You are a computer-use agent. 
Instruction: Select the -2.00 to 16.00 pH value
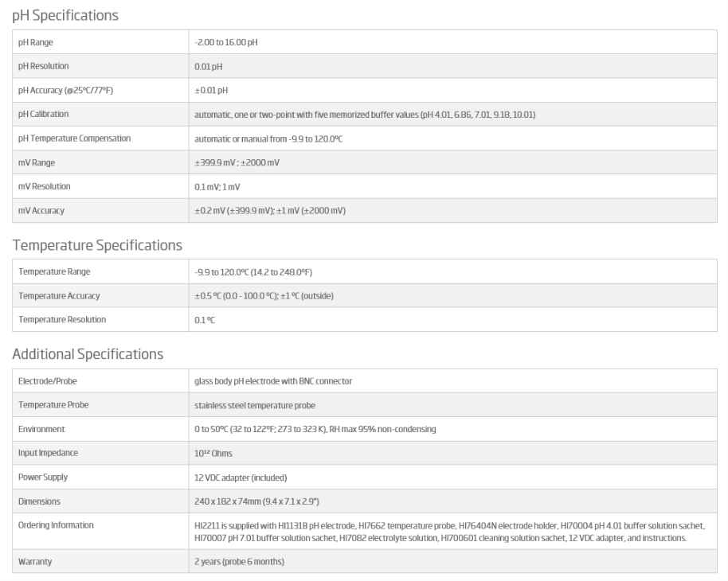[227, 42]
